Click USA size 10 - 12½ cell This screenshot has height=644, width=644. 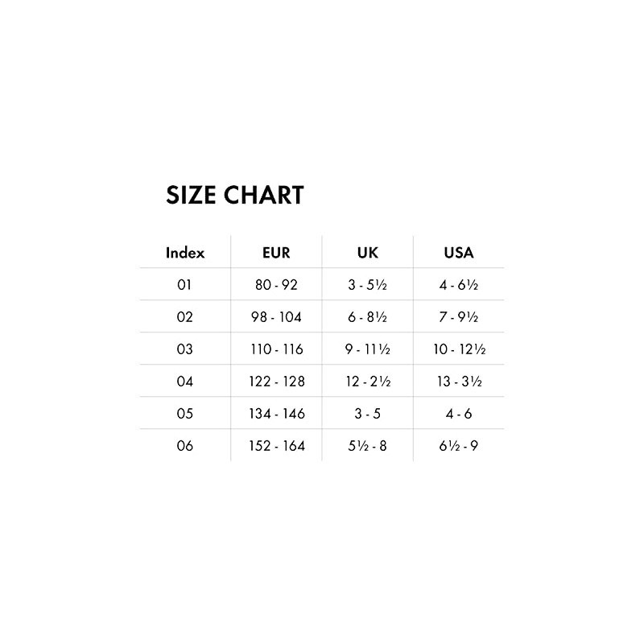coord(459,349)
